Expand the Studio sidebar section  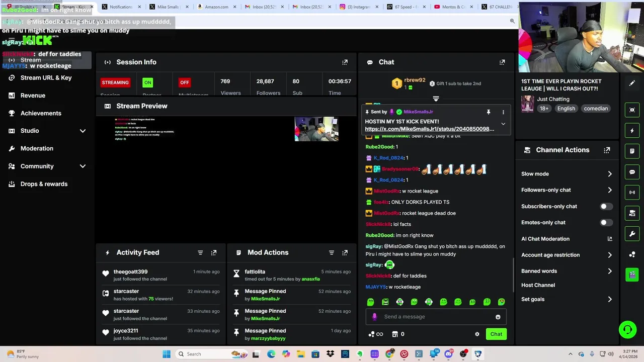[x=83, y=131]
